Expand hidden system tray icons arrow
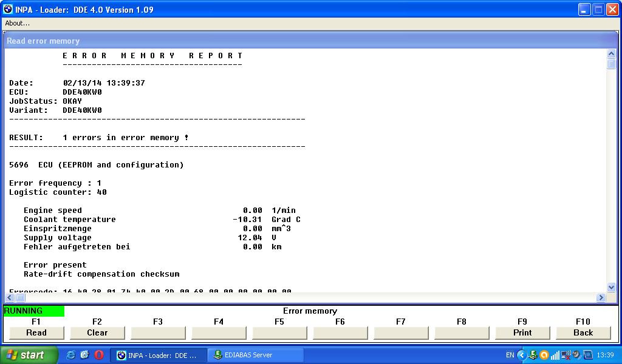This screenshot has height=364, width=622. coord(521,355)
